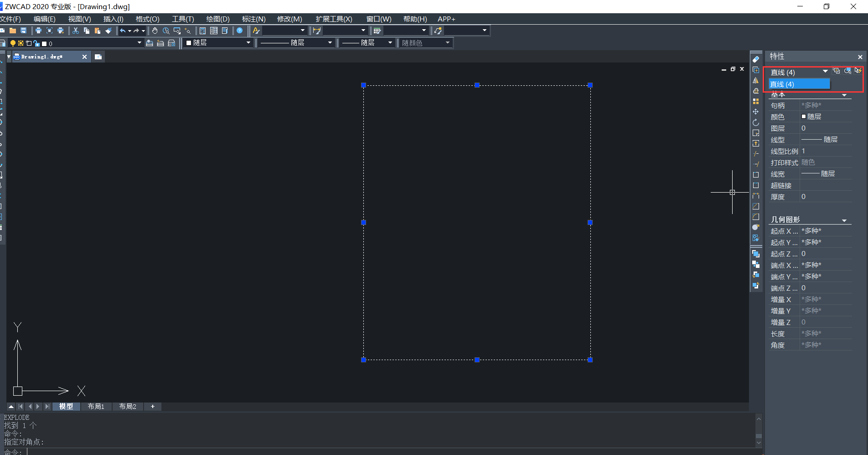Open the 直线 (4) object type dropdown

tap(825, 72)
